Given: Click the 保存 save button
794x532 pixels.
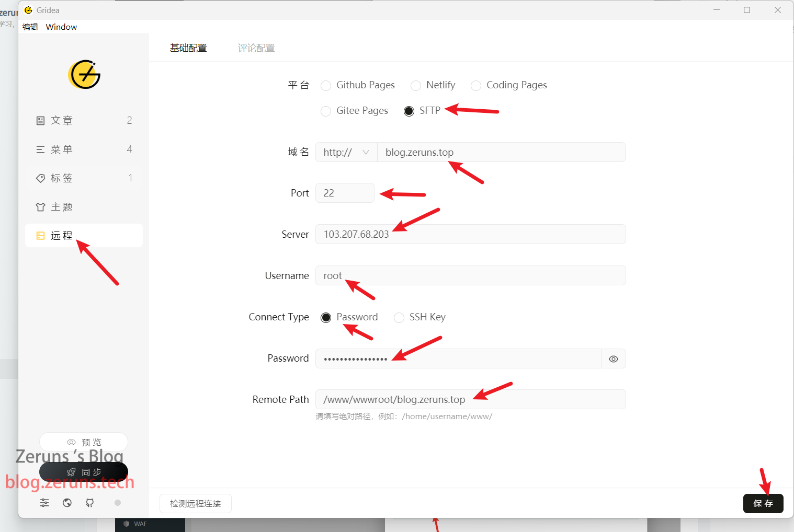Looking at the screenshot, I should tap(763, 503).
